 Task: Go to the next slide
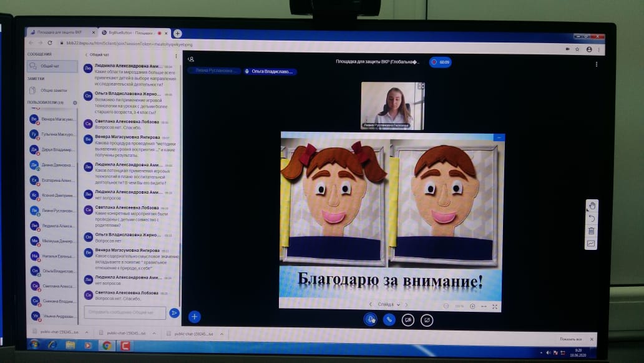(x=406, y=304)
